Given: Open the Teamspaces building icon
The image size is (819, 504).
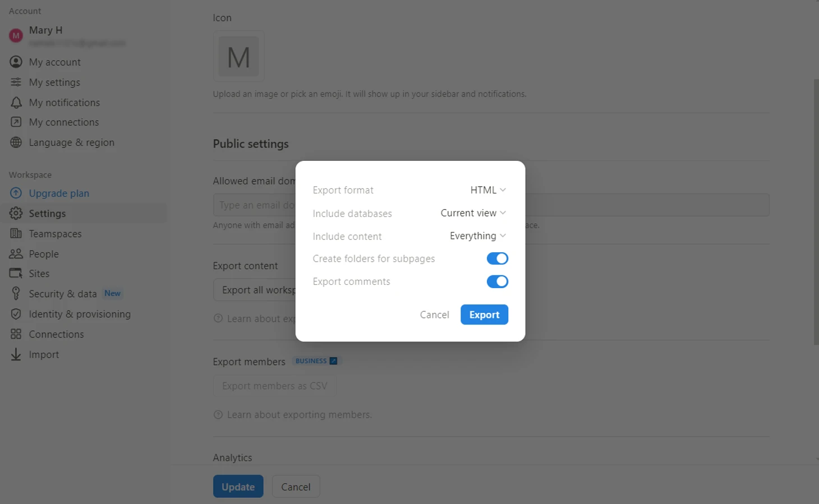Looking at the screenshot, I should [x=16, y=233].
